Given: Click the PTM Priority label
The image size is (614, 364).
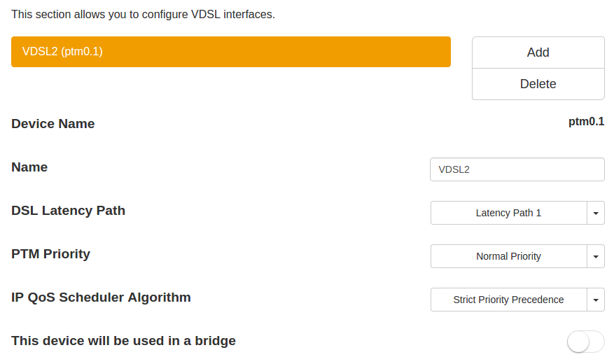Looking at the screenshot, I should (x=51, y=254).
